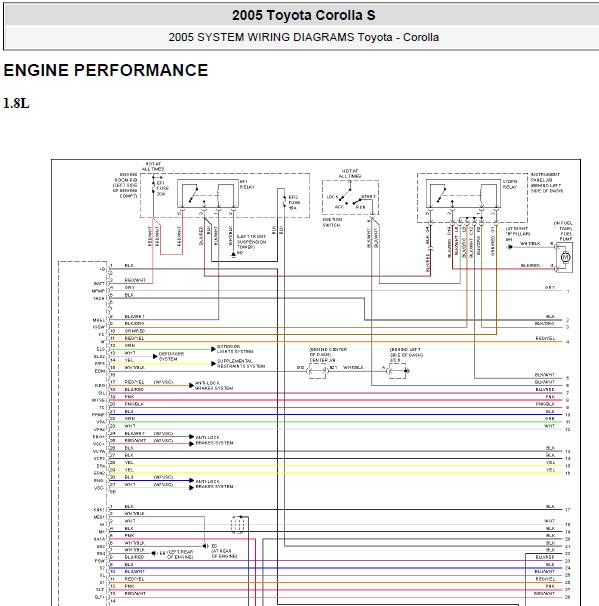Click the Supplemental Restraints System arrow

tap(213, 364)
